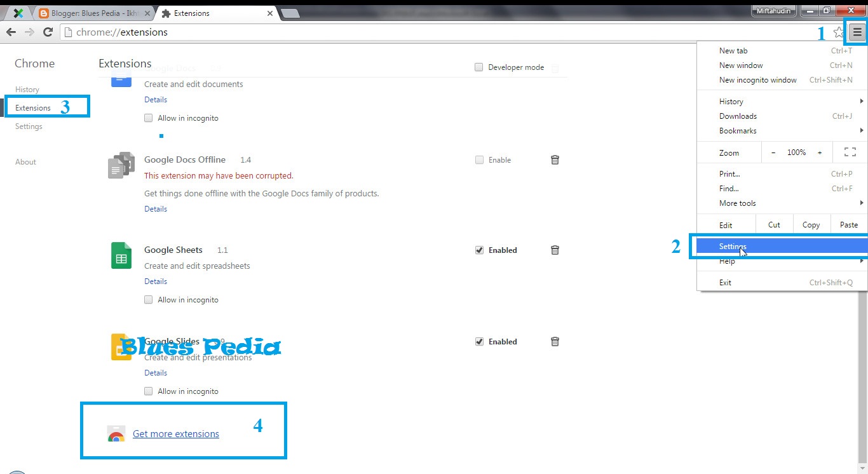Open Details for Google Sheets

[x=156, y=281]
